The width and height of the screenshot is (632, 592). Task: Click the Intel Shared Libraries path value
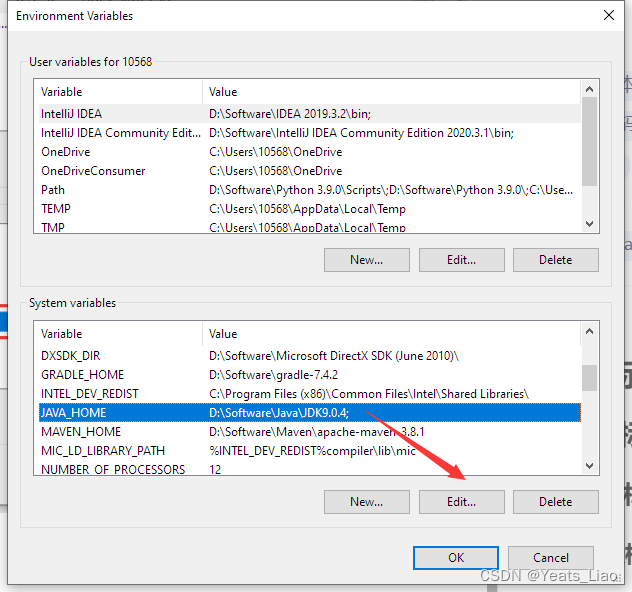click(369, 394)
